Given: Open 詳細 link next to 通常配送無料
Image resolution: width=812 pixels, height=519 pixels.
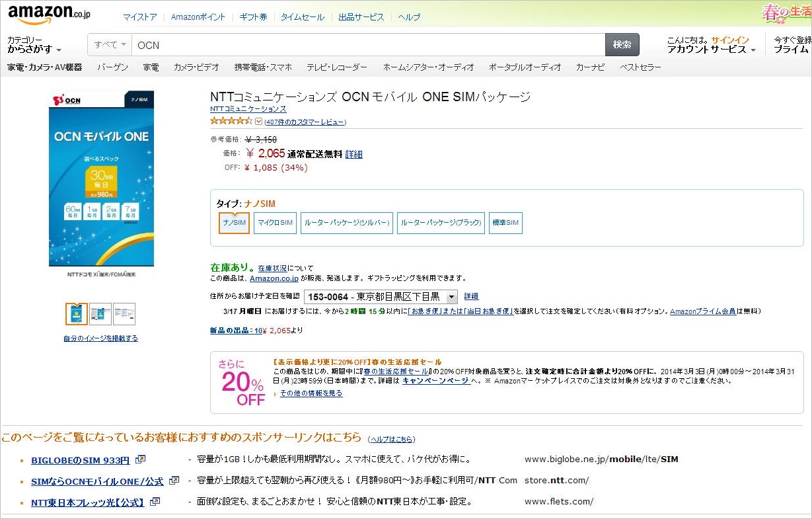Looking at the screenshot, I should [x=354, y=154].
